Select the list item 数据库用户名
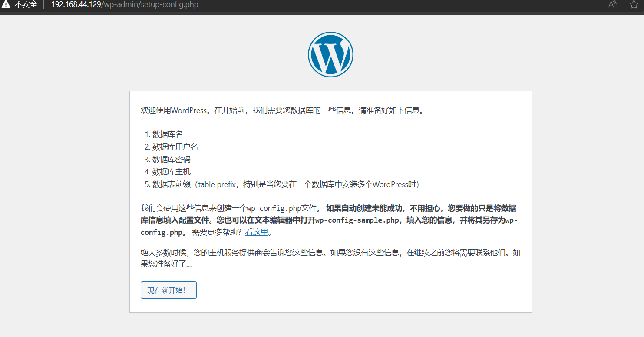The width and height of the screenshot is (644, 337). tap(175, 147)
